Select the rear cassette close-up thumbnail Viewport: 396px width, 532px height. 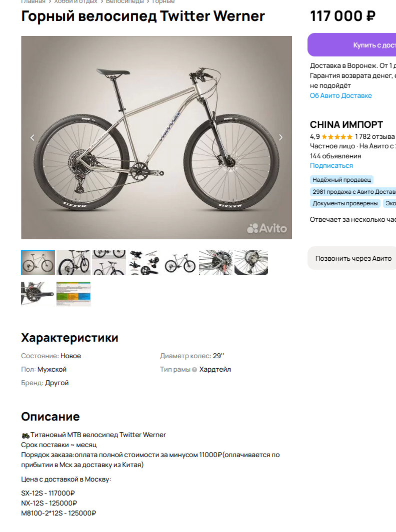[215, 263]
